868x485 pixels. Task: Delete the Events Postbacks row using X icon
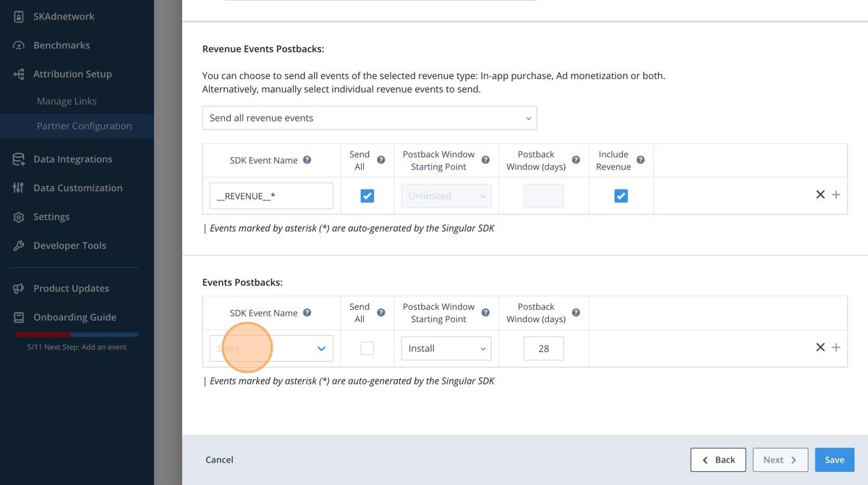point(820,347)
